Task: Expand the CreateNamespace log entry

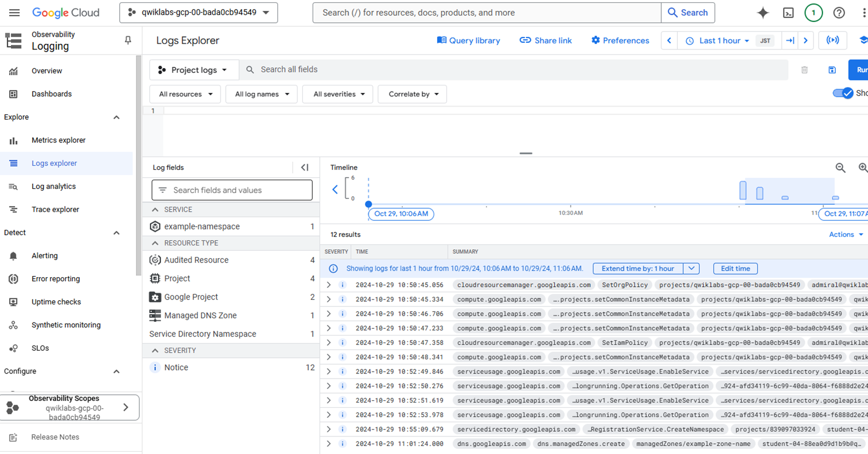Action: click(x=329, y=429)
